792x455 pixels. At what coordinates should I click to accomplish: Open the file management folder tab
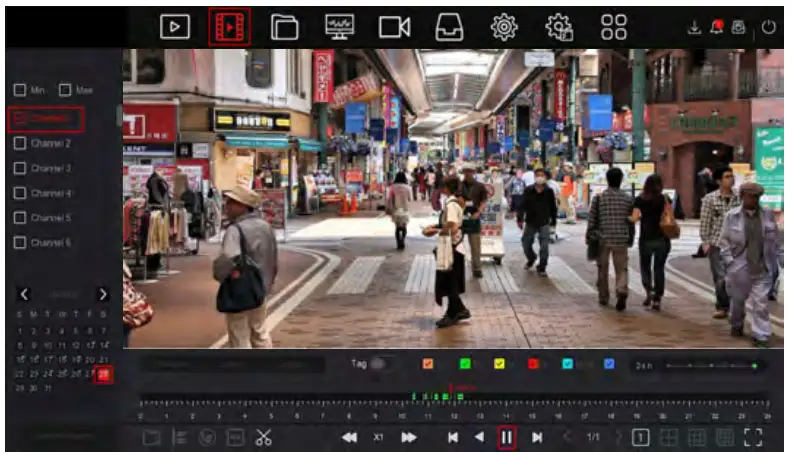point(285,27)
